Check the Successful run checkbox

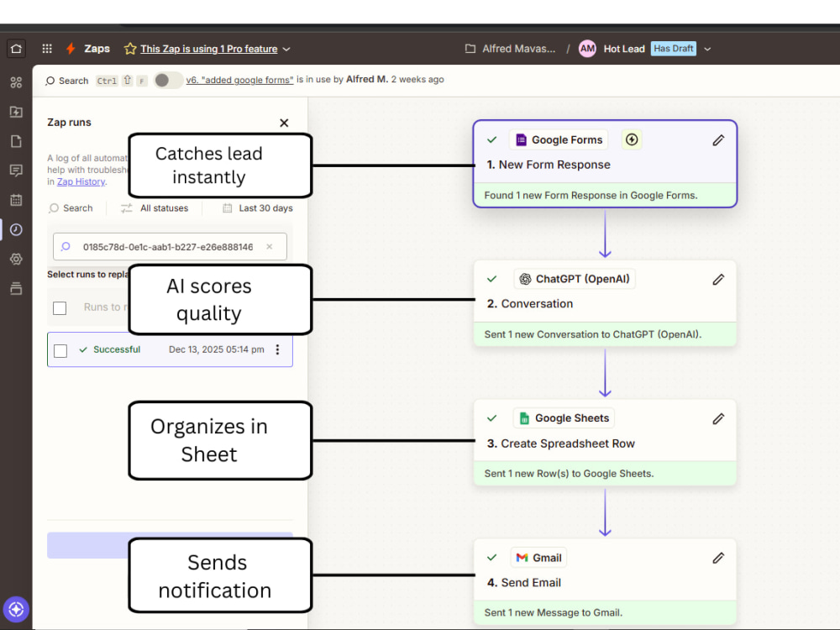(x=60, y=351)
